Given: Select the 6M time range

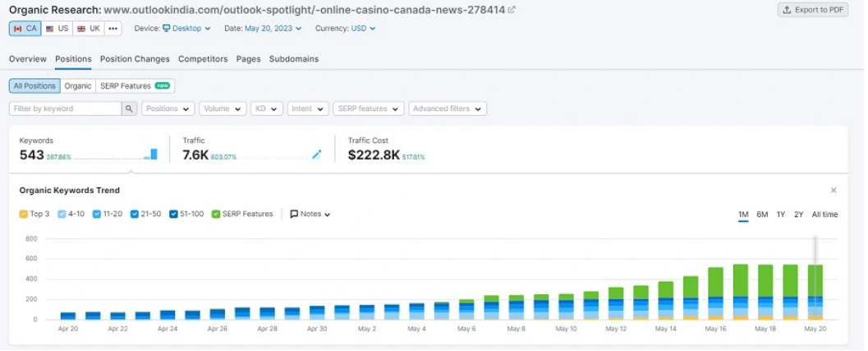Looking at the screenshot, I should coord(762,215).
